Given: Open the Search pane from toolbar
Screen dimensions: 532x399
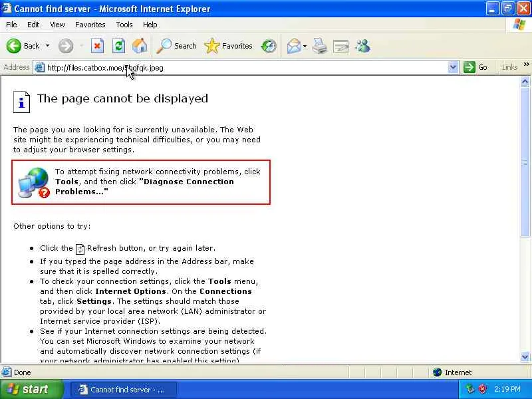Looking at the screenshot, I should pos(176,46).
